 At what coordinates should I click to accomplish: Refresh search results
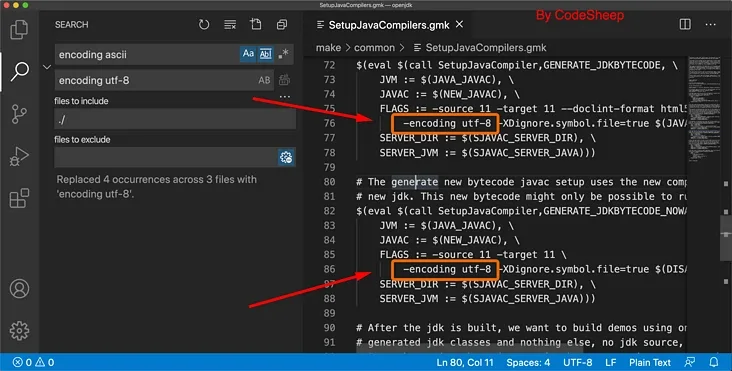coord(204,24)
